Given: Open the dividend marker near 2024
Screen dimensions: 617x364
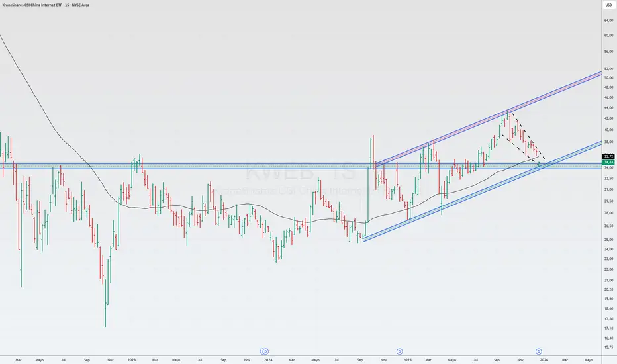Looking at the screenshot, I should pos(265,351).
